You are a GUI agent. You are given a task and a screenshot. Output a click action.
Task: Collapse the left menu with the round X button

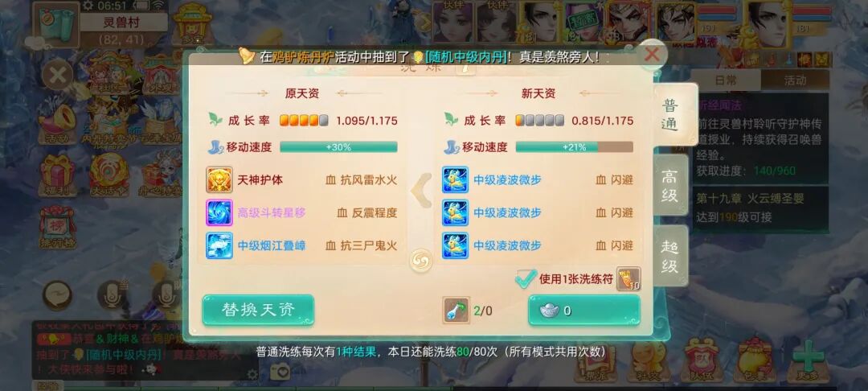click(57, 75)
